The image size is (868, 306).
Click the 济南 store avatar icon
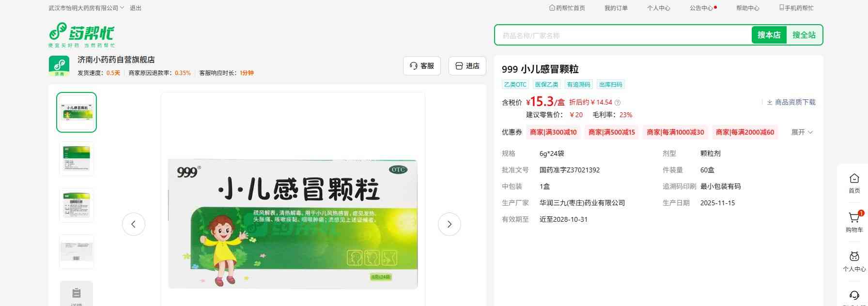coord(59,66)
